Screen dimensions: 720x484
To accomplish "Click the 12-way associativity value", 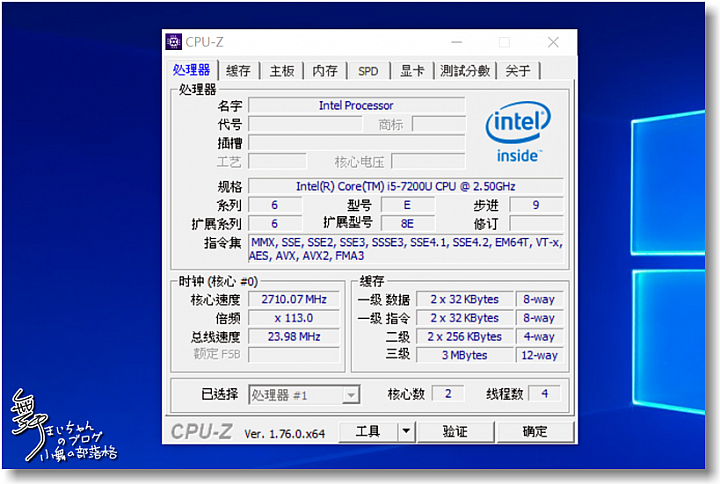I will tap(540, 355).
